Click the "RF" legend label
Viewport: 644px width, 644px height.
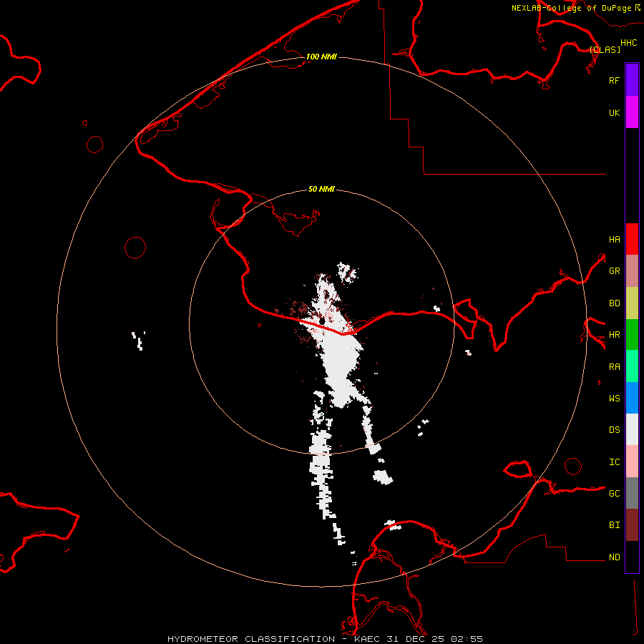(614, 80)
